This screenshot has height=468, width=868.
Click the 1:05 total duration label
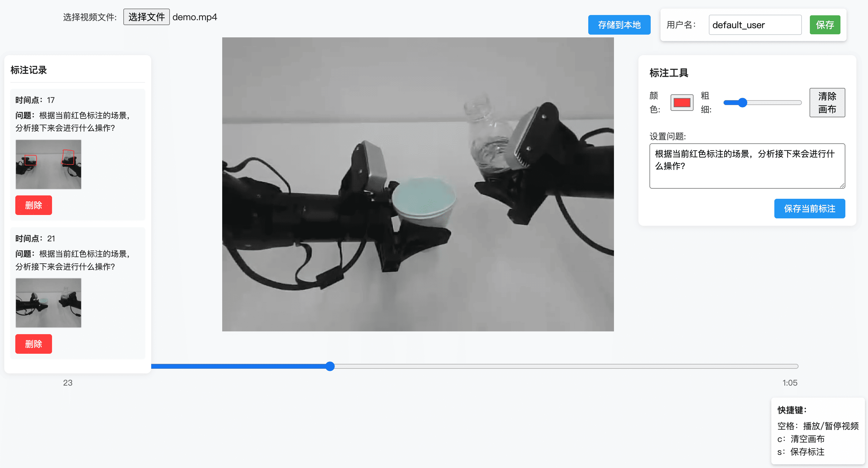click(789, 383)
